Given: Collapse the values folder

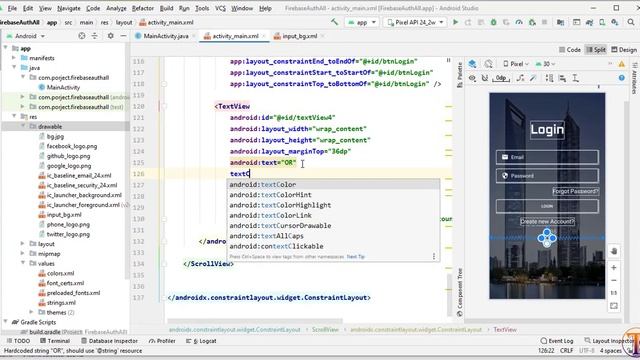Looking at the screenshot, I should [x=23, y=263].
